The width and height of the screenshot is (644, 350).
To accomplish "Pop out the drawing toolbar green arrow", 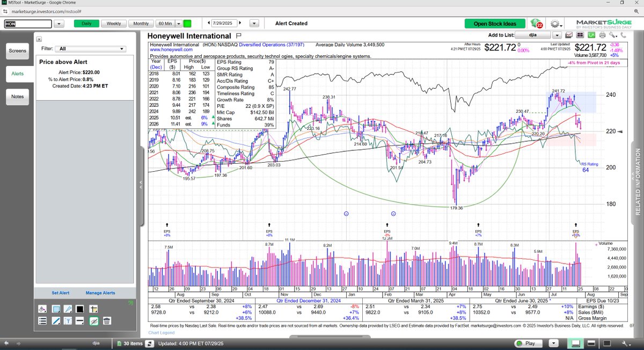I will (x=130, y=304).
